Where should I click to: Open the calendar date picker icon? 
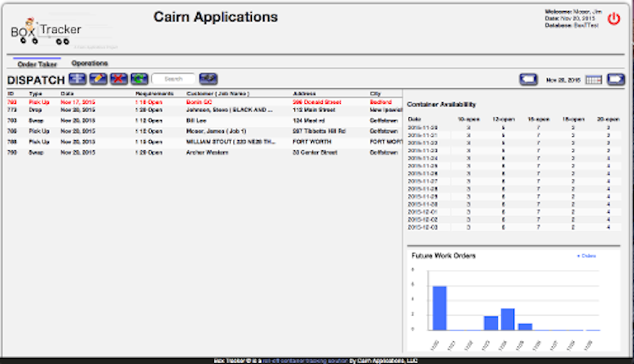tap(593, 80)
